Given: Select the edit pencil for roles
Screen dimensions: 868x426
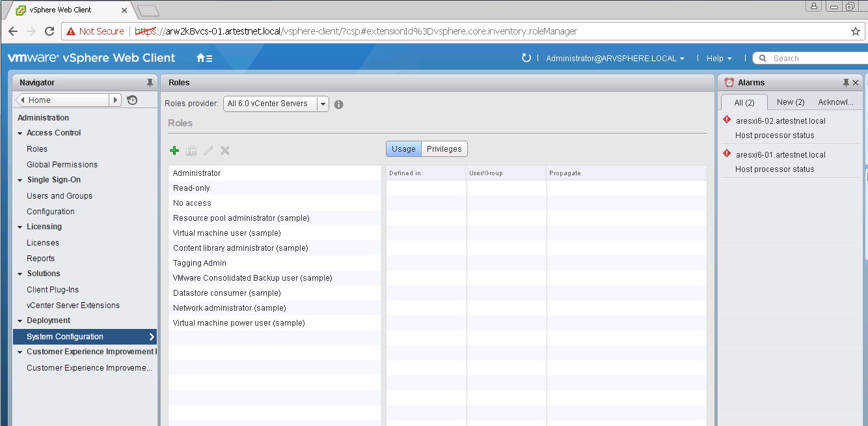Looking at the screenshot, I should (x=208, y=150).
